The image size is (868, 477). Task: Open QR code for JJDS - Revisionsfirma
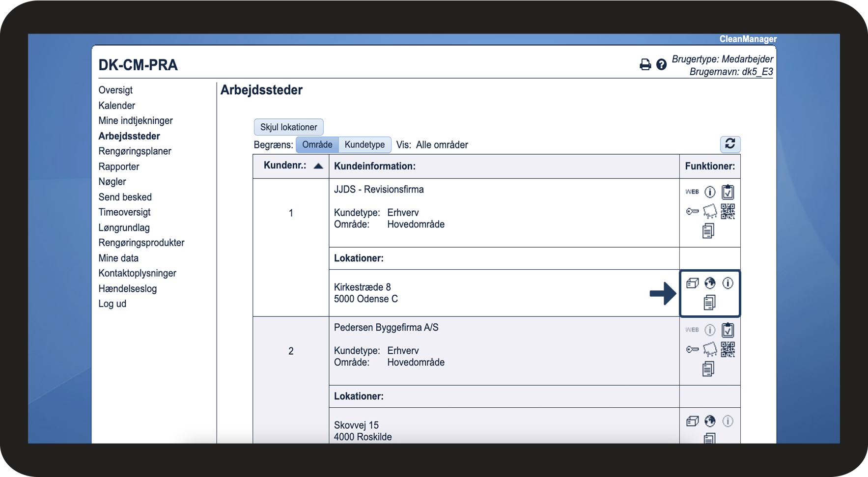[x=728, y=211]
